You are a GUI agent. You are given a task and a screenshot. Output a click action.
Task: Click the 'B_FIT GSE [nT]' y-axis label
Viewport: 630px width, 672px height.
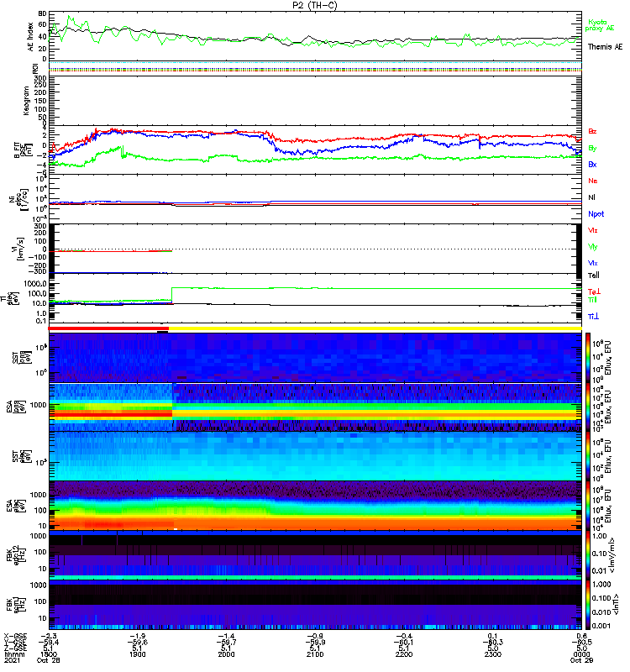pos(24,150)
